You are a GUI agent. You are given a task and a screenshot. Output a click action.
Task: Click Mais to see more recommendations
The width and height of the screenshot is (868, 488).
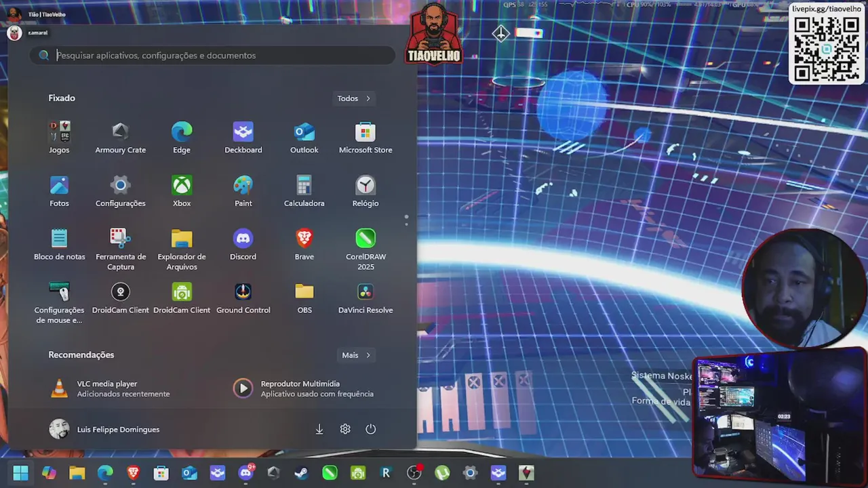click(356, 355)
